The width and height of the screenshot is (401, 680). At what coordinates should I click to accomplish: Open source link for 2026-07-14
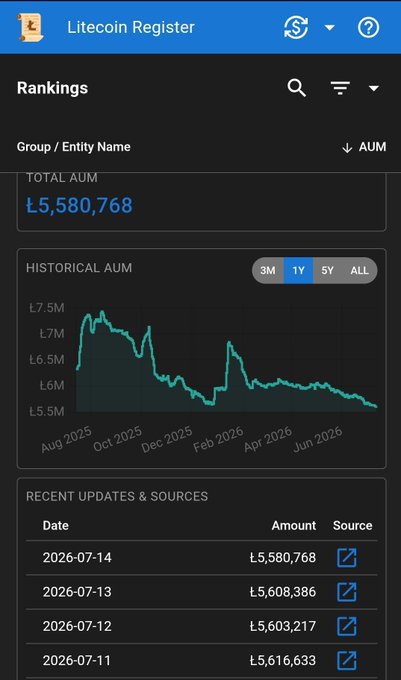pyautogui.click(x=347, y=558)
